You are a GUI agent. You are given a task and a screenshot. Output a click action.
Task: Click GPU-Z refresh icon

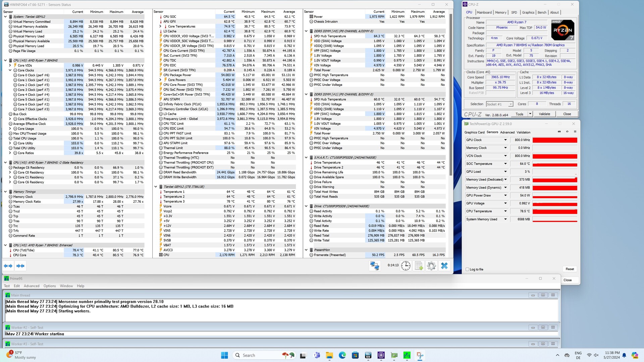[567, 132]
